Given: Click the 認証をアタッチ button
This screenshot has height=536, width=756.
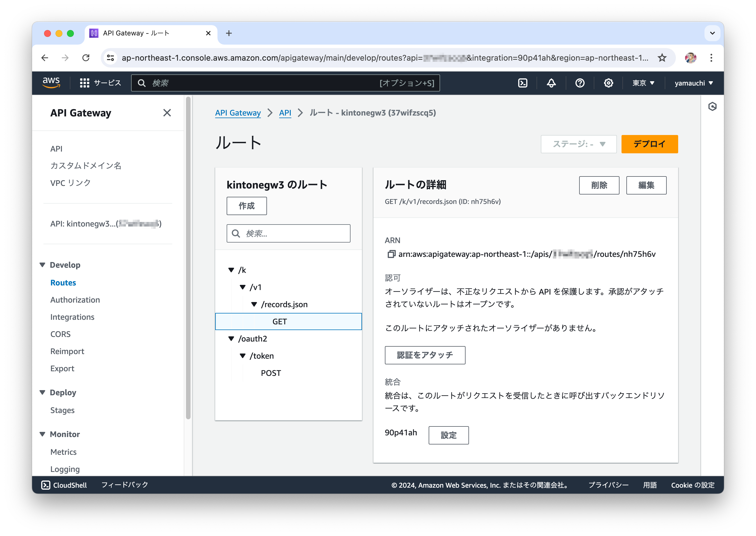Looking at the screenshot, I should [x=425, y=355].
